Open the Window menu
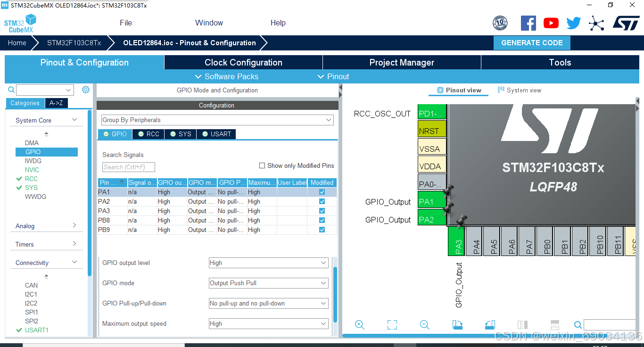This screenshot has width=644, height=347. click(x=209, y=23)
